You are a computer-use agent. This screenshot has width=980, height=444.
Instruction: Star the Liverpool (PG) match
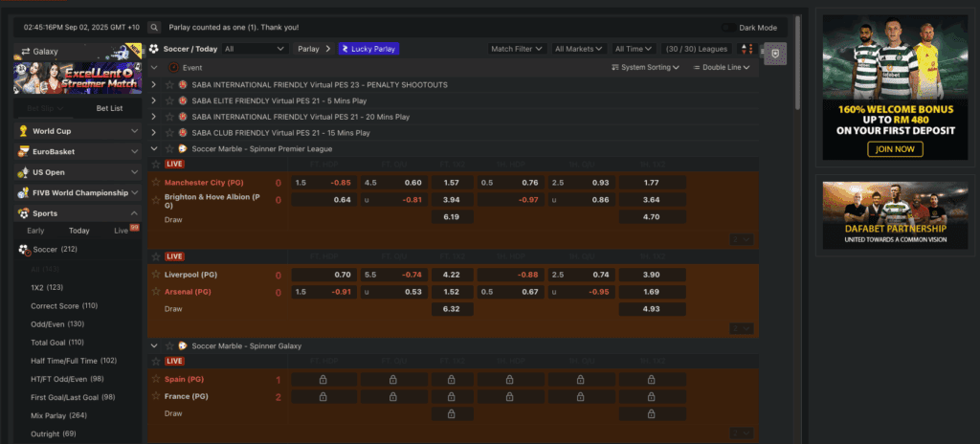pos(156,274)
